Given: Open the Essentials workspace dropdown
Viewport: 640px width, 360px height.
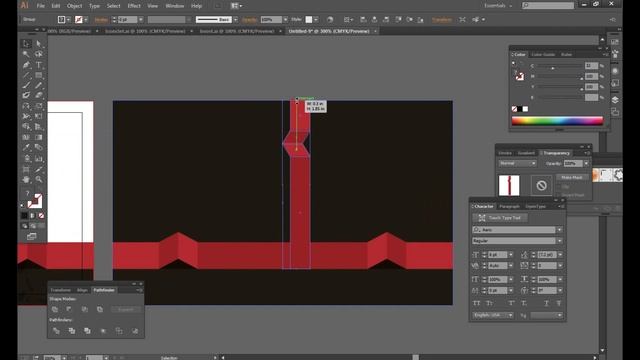Looking at the screenshot, I should [x=498, y=6].
